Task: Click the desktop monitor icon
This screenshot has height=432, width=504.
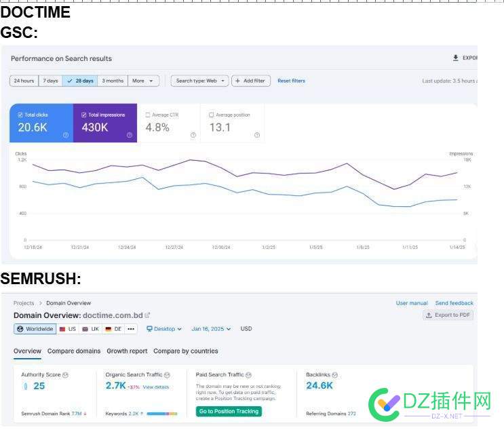Action: pos(149,329)
